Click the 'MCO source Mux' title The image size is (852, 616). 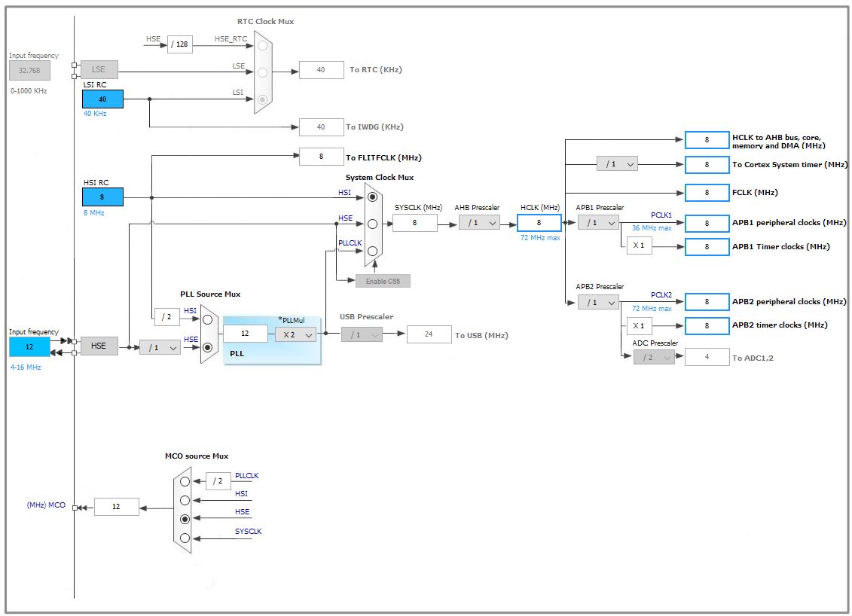[197, 456]
